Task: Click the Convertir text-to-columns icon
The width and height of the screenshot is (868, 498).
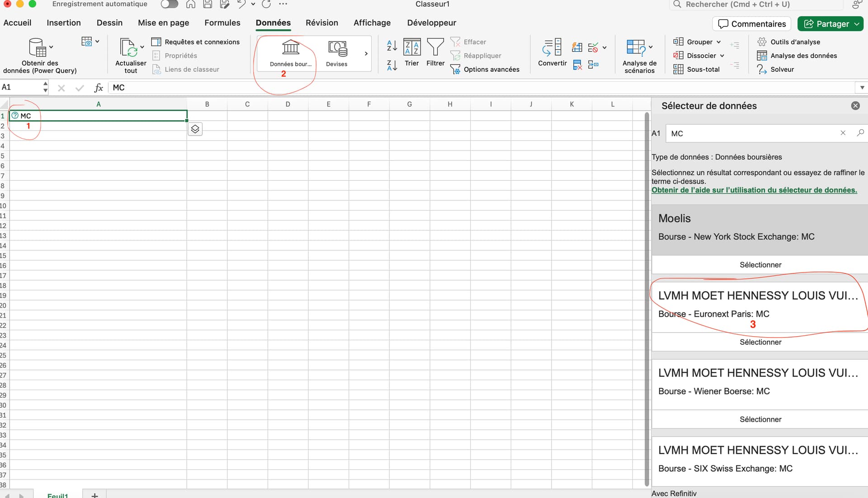Action: pyautogui.click(x=552, y=52)
